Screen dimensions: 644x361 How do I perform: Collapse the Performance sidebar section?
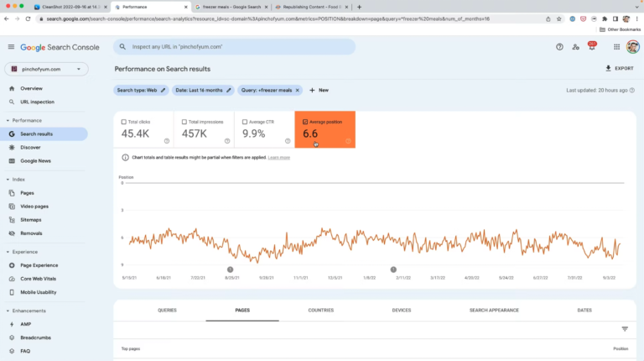coord(8,120)
